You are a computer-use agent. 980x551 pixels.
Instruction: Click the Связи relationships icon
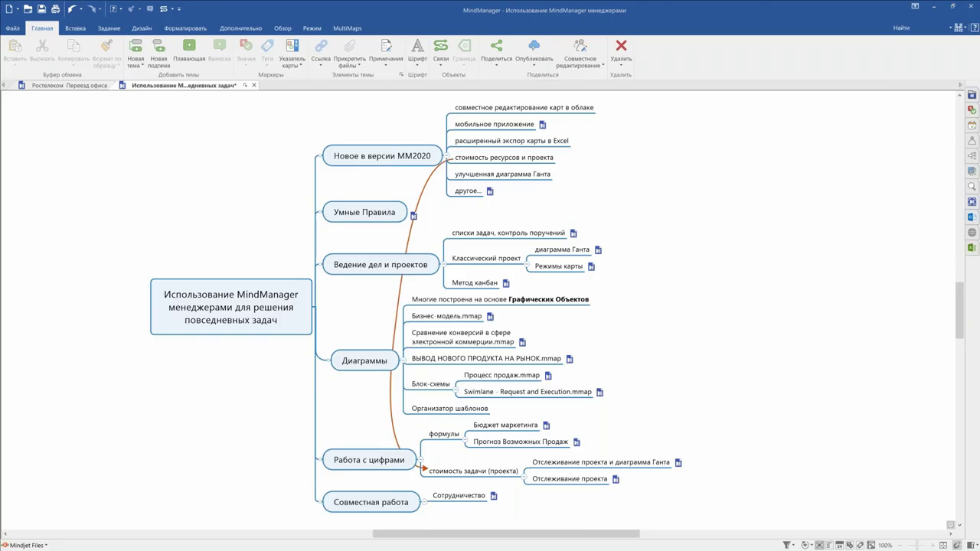[441, 46]
